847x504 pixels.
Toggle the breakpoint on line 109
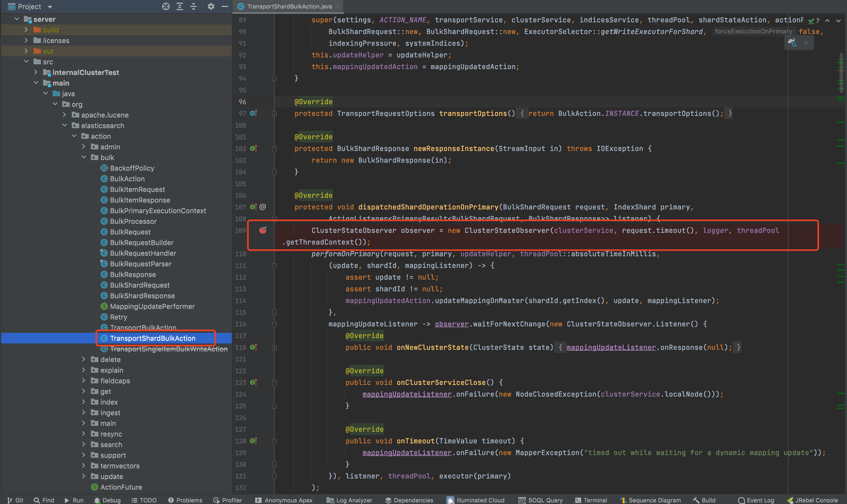[x=262, y=230]
